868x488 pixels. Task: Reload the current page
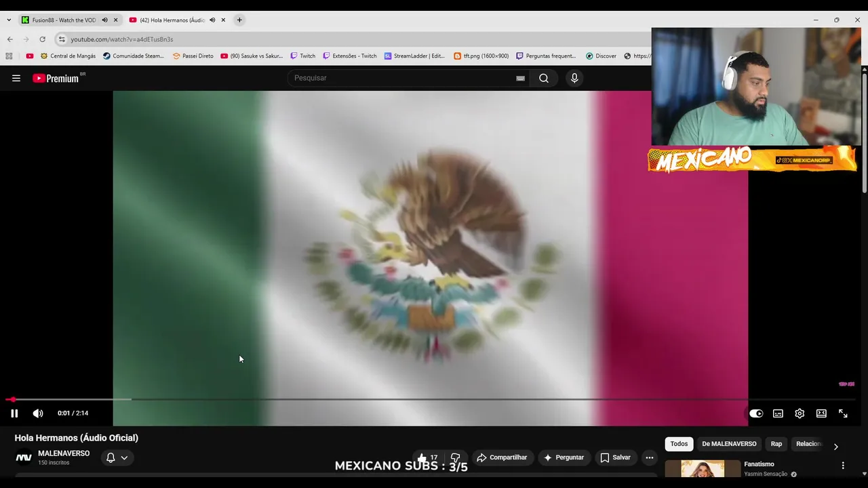pos(42,39)
